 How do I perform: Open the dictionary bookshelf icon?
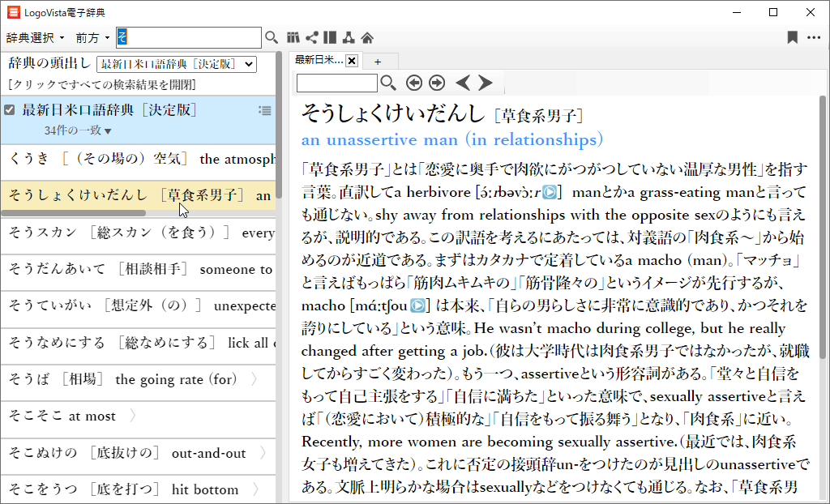click(293, 37)
